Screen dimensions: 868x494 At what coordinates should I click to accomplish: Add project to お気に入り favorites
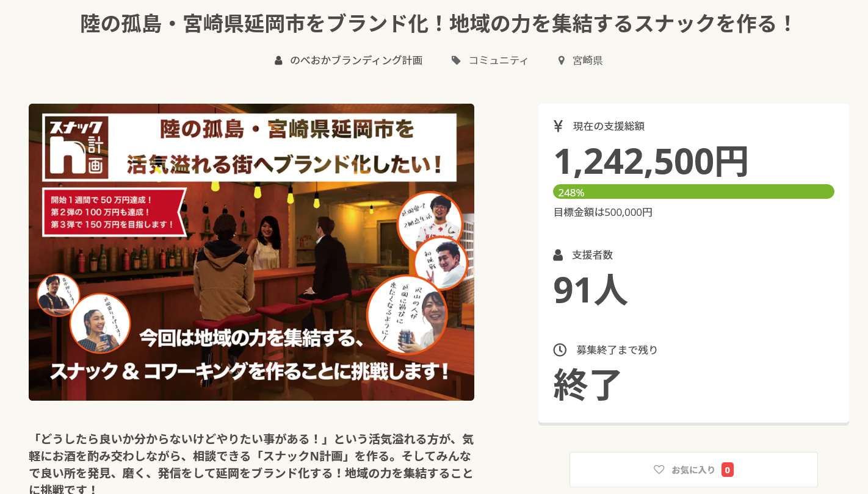(693, 470)
